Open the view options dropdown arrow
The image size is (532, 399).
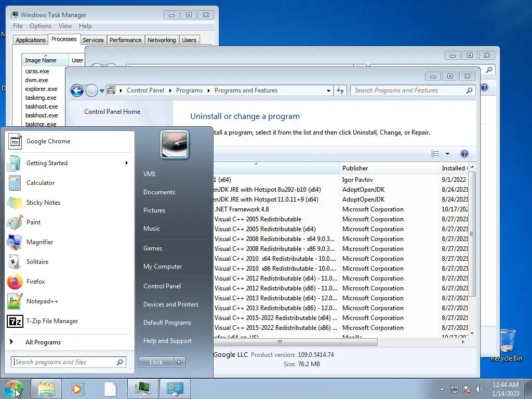[447, 154]
